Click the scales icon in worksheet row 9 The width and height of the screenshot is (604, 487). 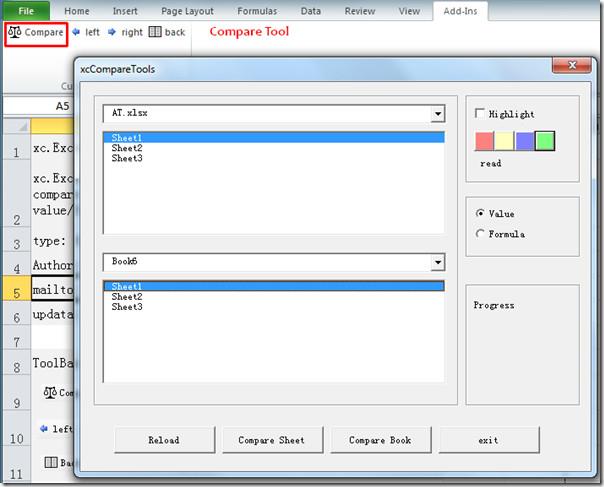50,393
